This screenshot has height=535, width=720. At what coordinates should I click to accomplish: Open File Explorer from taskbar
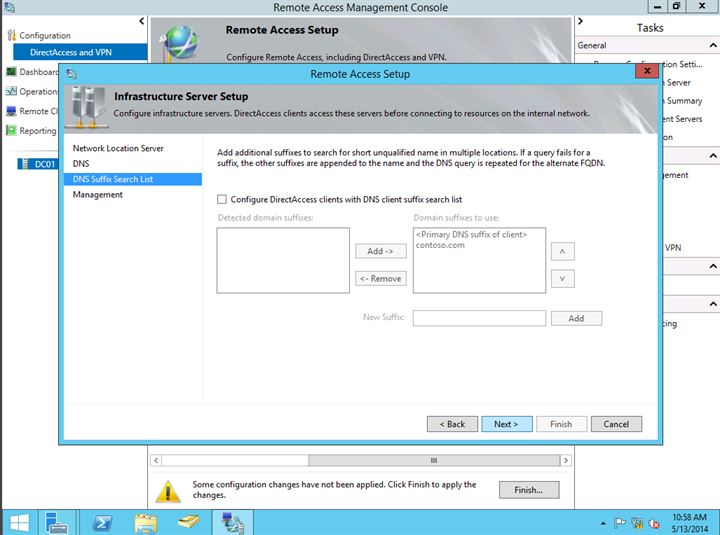(146, 523)
